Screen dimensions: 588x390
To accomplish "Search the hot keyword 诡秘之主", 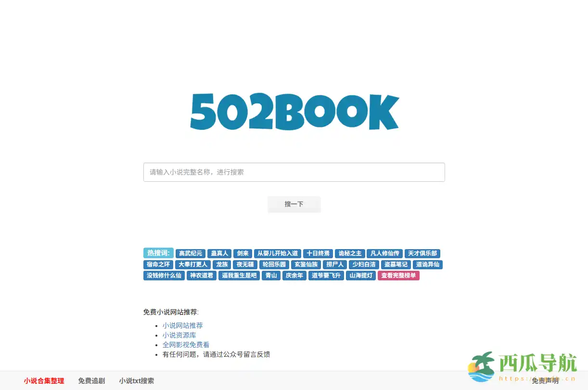I will 349,253.
